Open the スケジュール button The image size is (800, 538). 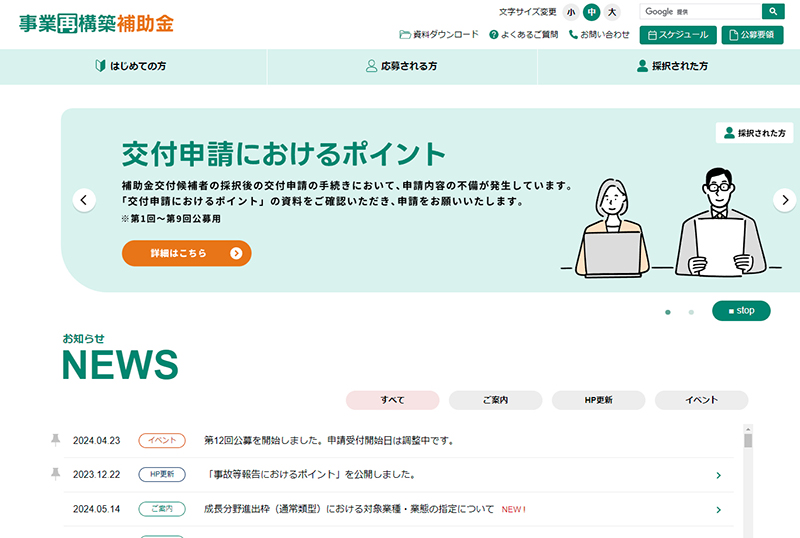point(678,35)
